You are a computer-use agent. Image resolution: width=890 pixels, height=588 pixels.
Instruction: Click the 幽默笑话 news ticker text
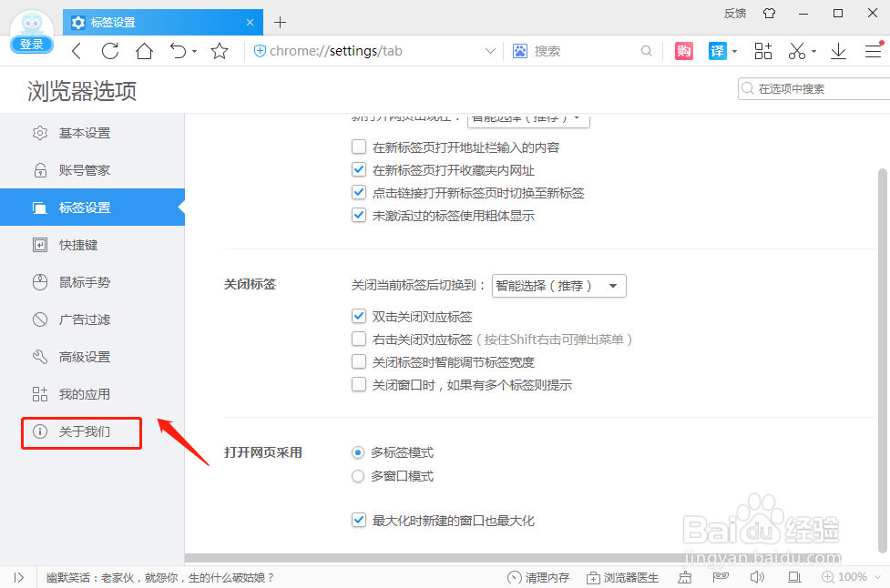coord(160,577)
